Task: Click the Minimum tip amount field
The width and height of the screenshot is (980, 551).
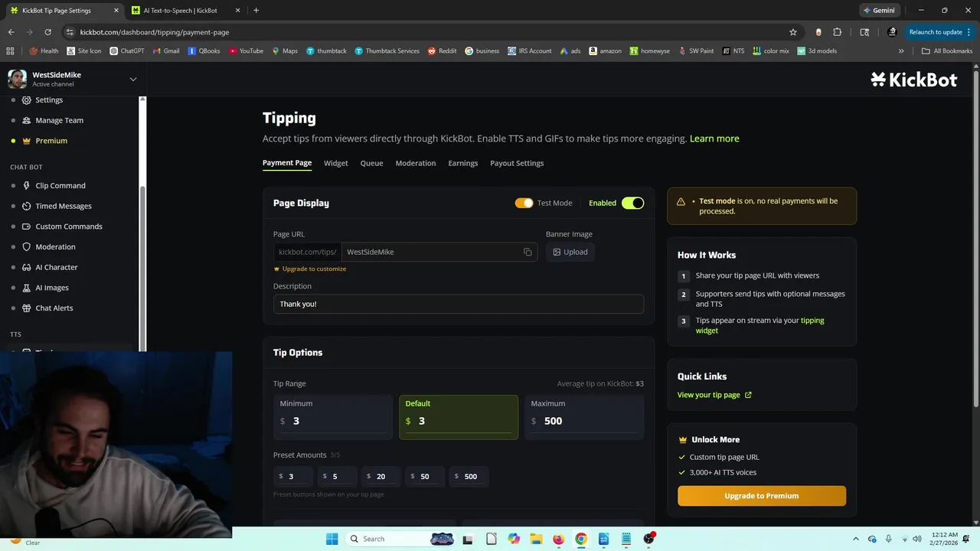Action: [x=333, y=417]
